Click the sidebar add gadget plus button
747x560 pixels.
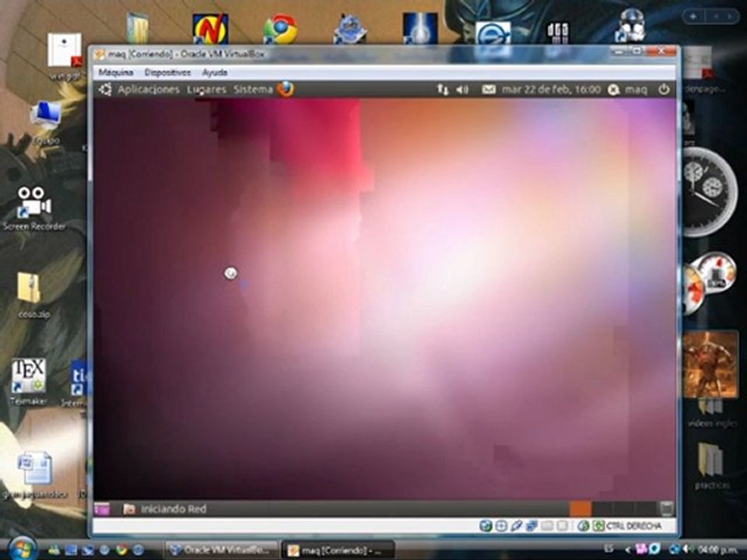(693, 16)
